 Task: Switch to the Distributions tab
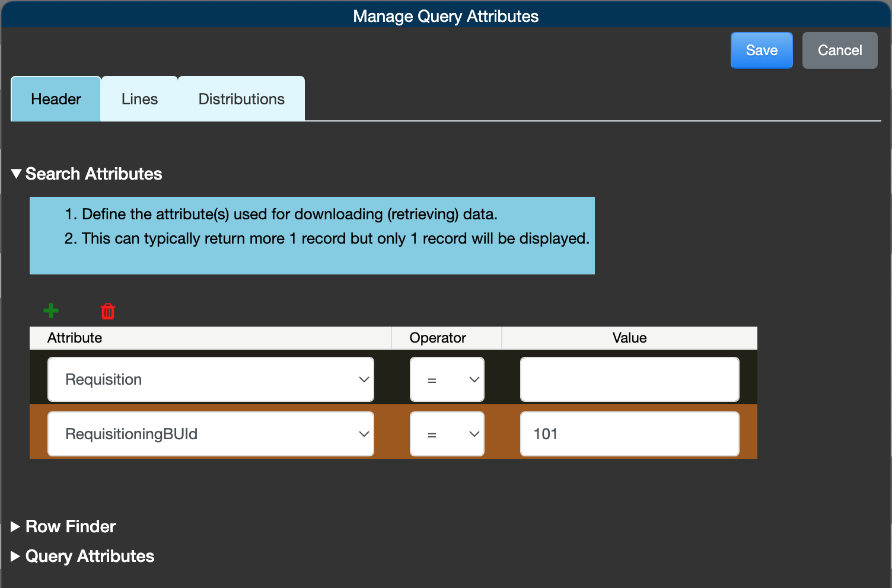click(x=241, y=98)
